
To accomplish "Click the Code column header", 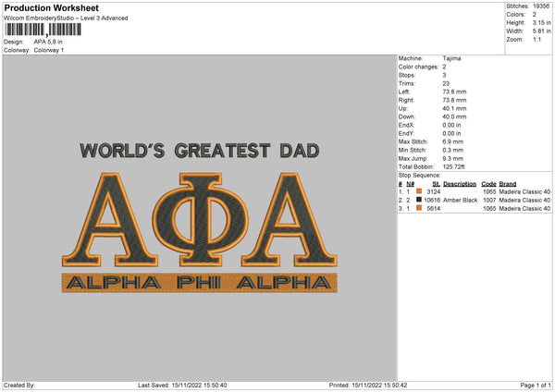I will (x=489, y=183).
